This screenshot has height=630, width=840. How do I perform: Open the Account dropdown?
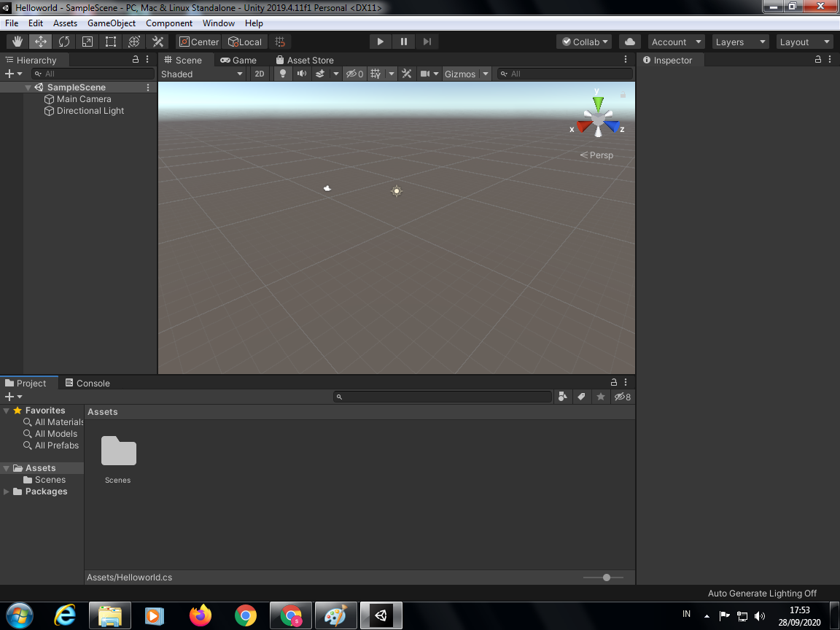coord(676,42)
